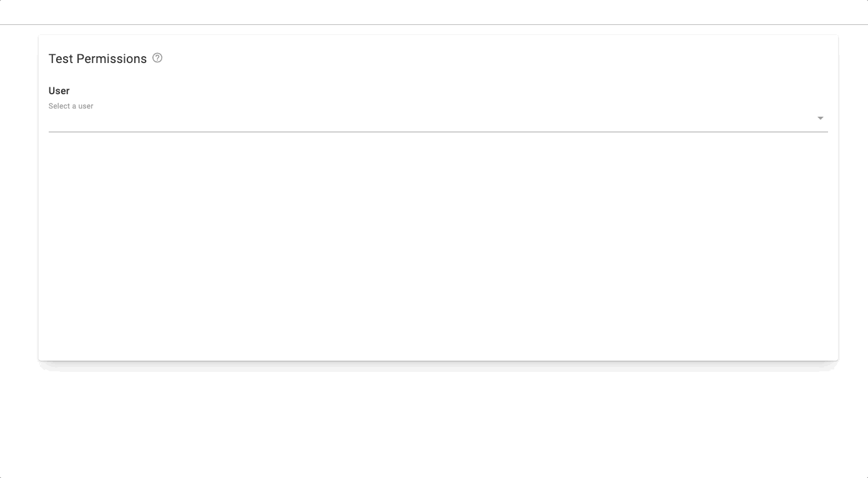
Task: Show help for Test Permissions
Action: 157,58
